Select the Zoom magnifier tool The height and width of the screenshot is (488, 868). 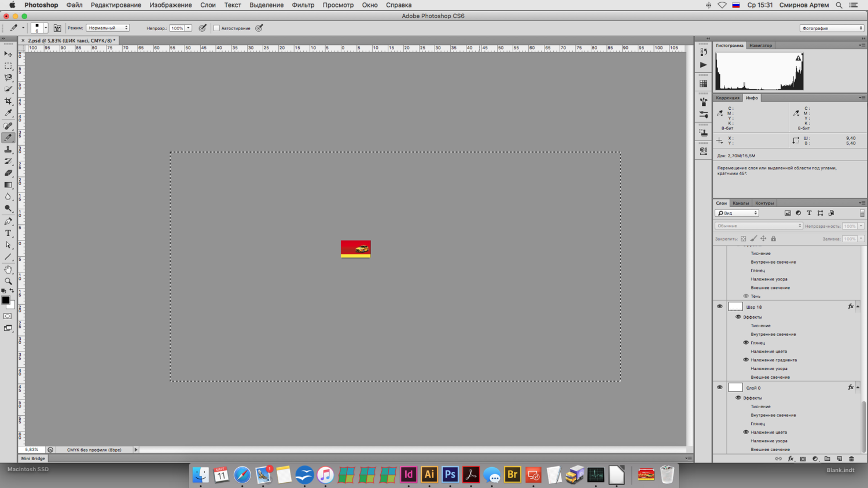(x=8, y=281)
